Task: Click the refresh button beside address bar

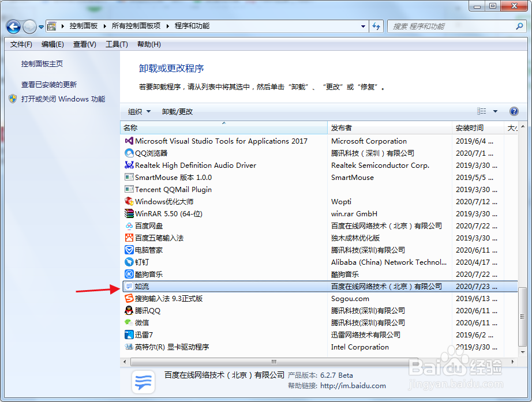Action: tap(376, 26)
